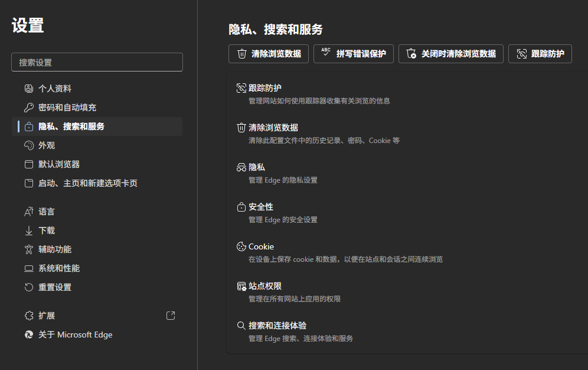
Task: Click the Cookie cookie icon
Action: coord(241,246)
